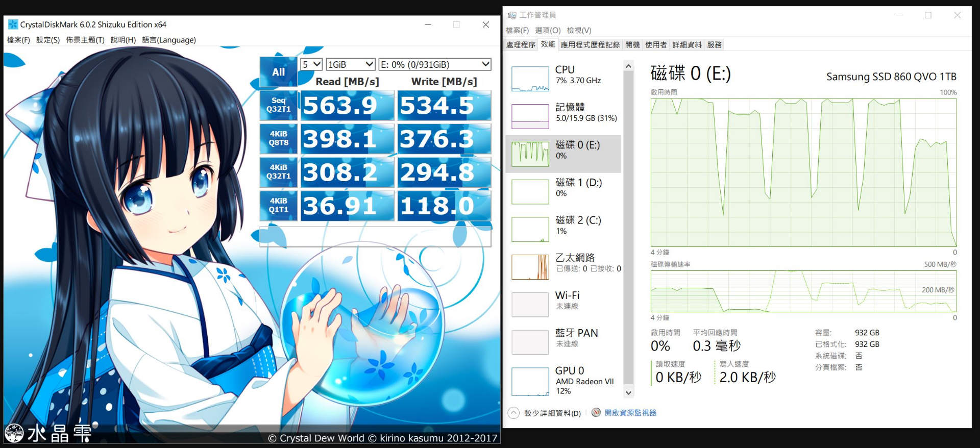This screenshot has width=980, height=448.
Task: Open the drive E: selection dropdown
Action: tap(435, 64)
